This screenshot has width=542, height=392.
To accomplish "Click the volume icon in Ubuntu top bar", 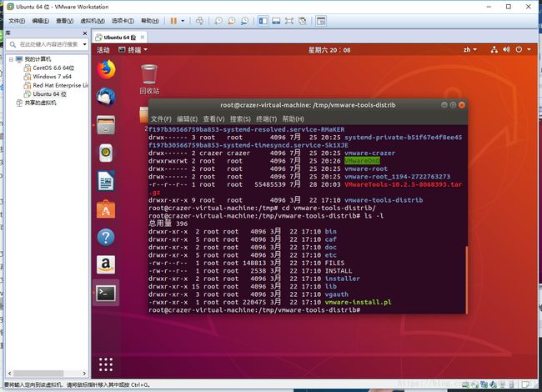I will pyautogui.click(x=506, y=50).
